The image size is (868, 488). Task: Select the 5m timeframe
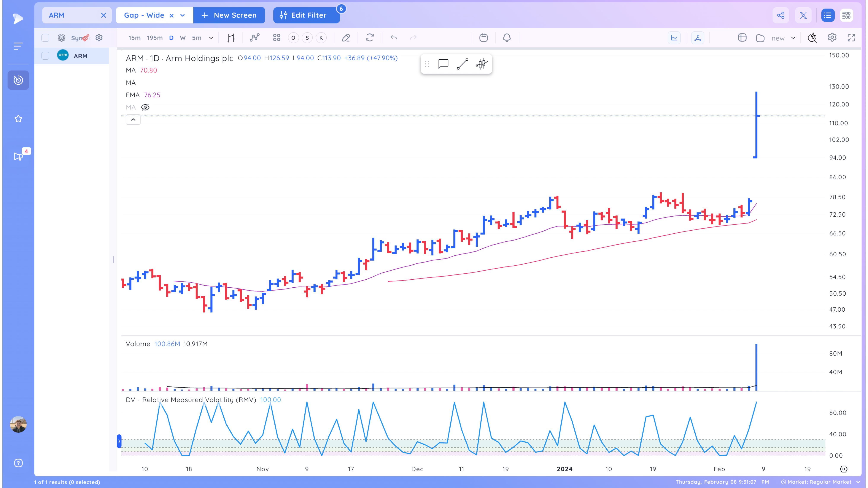[197, 38]
